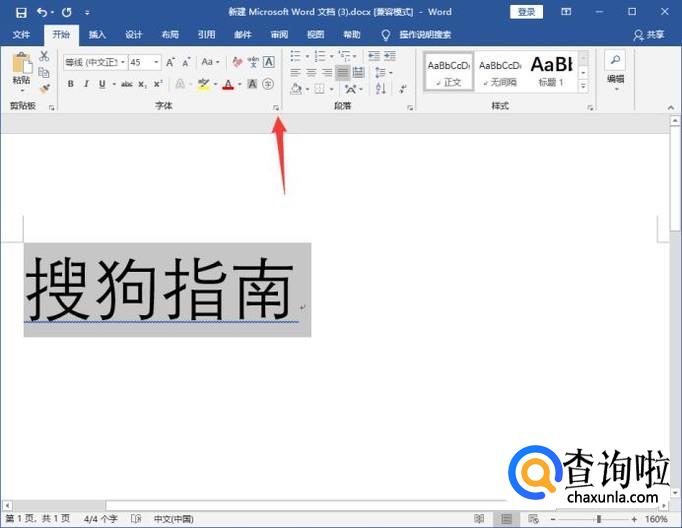Open paragraph shading fill color
Screen dimensions: 682x528
point(296,89)
